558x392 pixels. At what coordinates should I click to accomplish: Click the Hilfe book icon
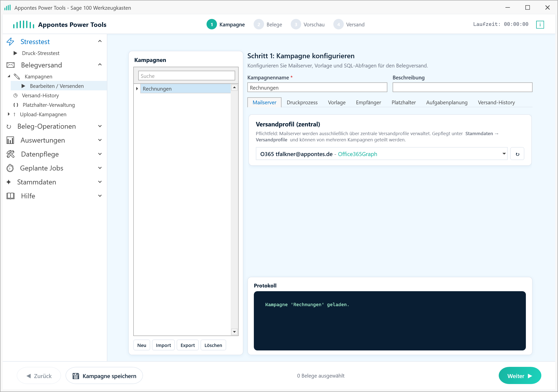[x=10, y=196]
